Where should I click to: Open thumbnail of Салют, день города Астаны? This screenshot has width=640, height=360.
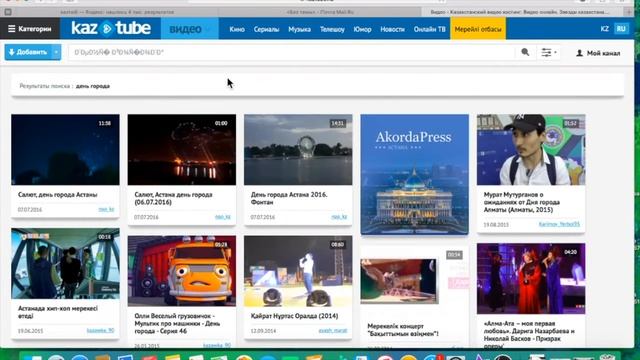click(x=65, y=149)
